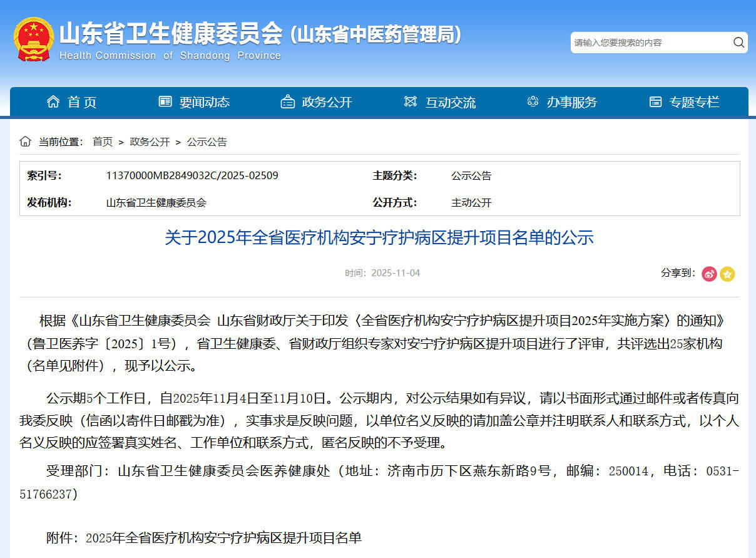Click the home icon in breadcrumb

tap(25, 142)
